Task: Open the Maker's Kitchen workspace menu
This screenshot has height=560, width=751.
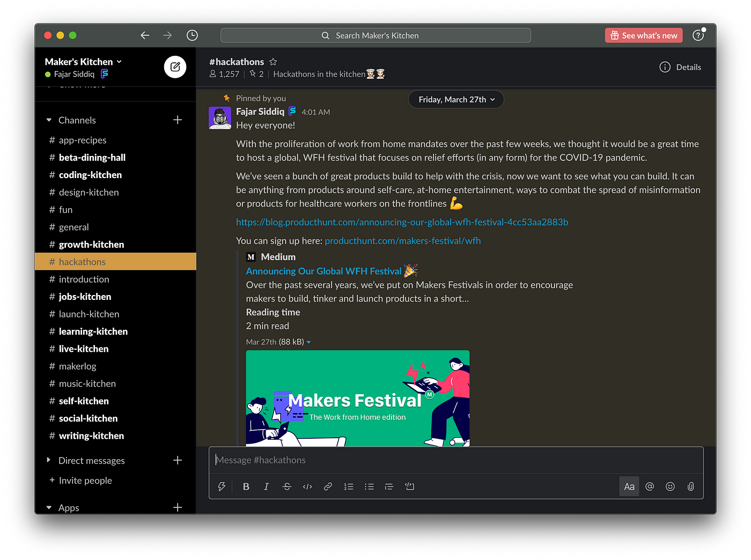Action: [83, 62]
